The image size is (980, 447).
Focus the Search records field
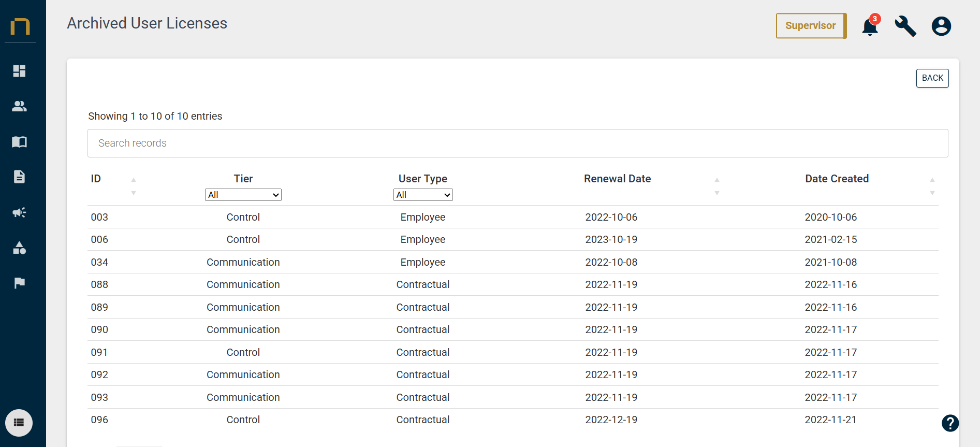518,143
